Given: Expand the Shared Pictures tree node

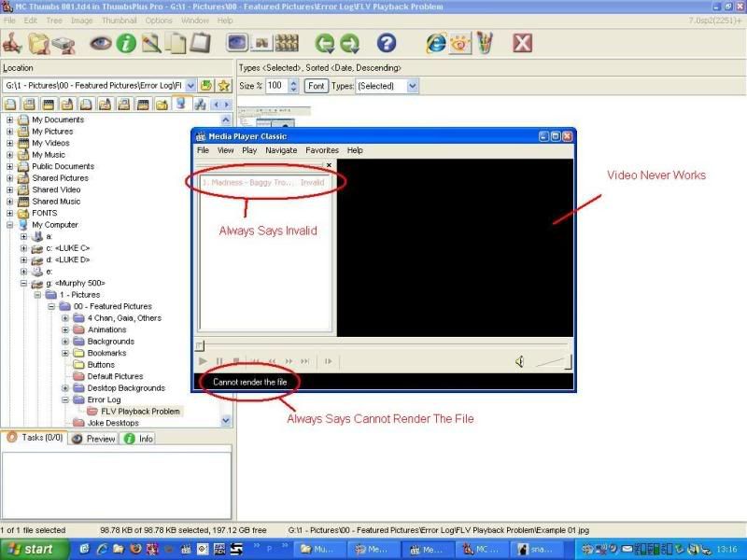Looking at the screenshot, I should pos(9,178).
